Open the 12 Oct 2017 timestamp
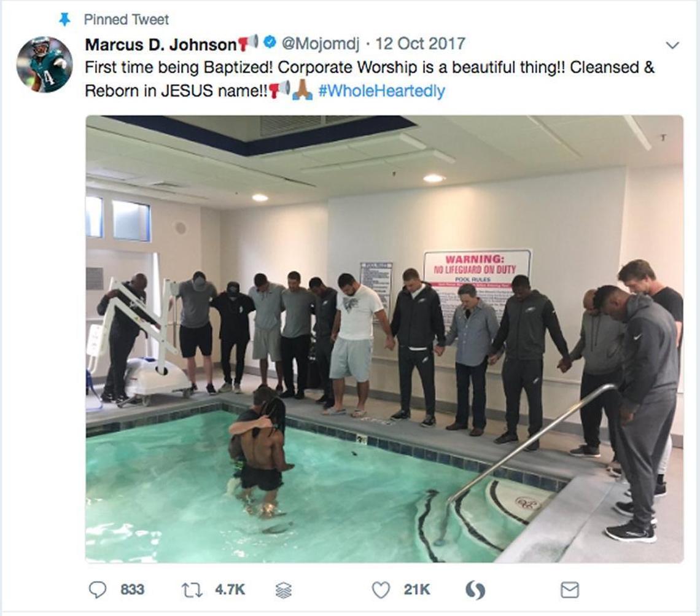Image resolution: width=700 pixels, height=616 pixels. [x=420, y=44]
